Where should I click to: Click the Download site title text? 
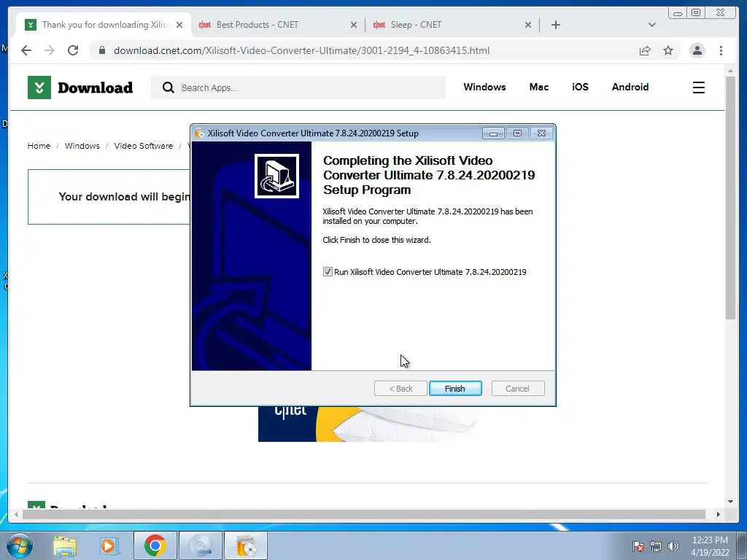pyautogui.click(x=96, y=87)
